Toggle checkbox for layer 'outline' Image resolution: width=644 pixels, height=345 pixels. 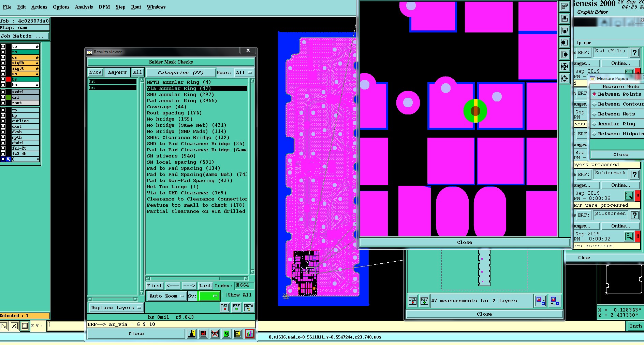pyautogui.click(x=3, y=121)
